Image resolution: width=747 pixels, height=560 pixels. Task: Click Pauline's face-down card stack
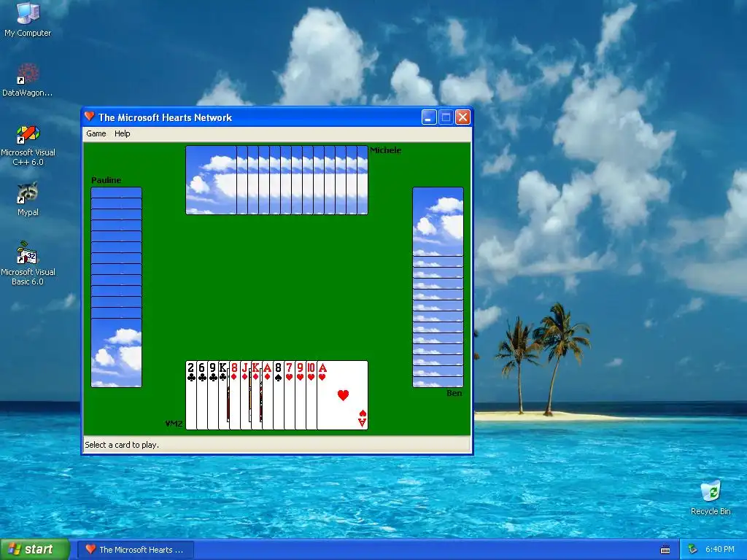[116, 287]
